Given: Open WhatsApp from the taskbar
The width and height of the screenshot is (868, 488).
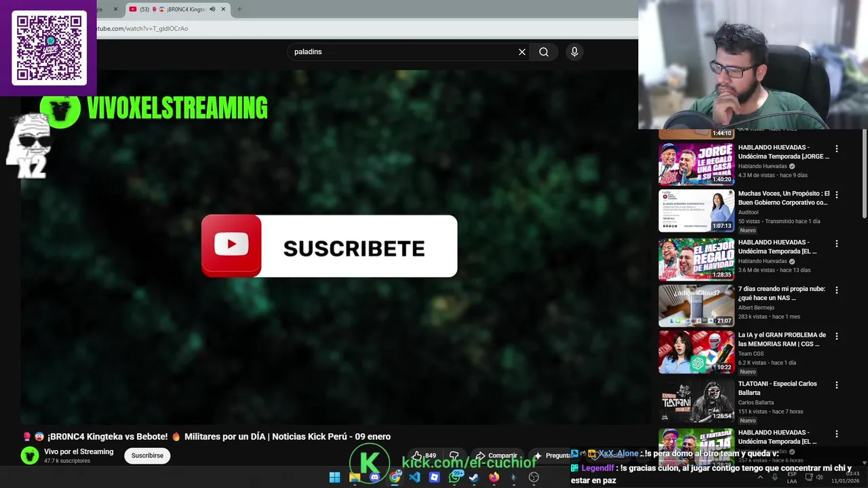Looking at the screenshot, I should [454, 477].
